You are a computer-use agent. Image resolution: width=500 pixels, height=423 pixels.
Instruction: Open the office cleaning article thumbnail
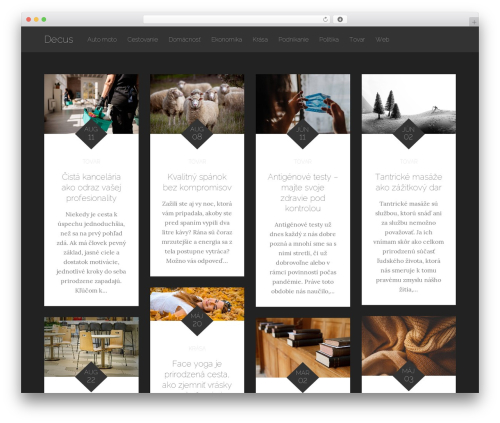coord(91,103)
